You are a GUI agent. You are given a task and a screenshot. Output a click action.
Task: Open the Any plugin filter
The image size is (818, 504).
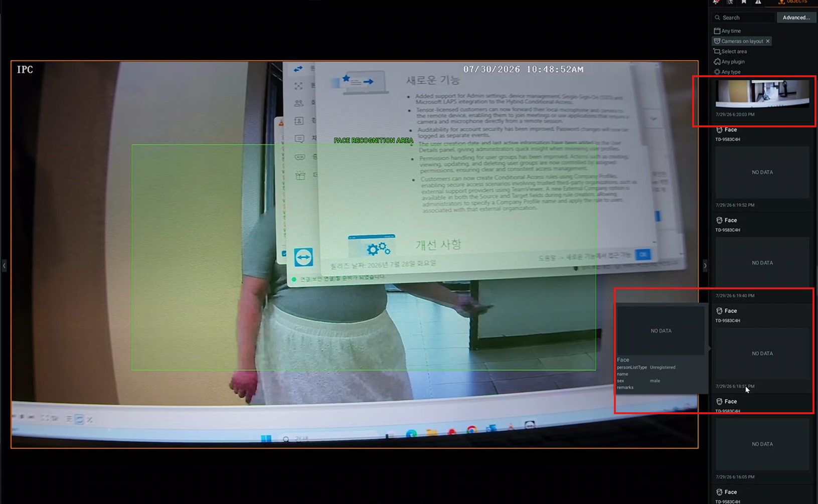729,62
